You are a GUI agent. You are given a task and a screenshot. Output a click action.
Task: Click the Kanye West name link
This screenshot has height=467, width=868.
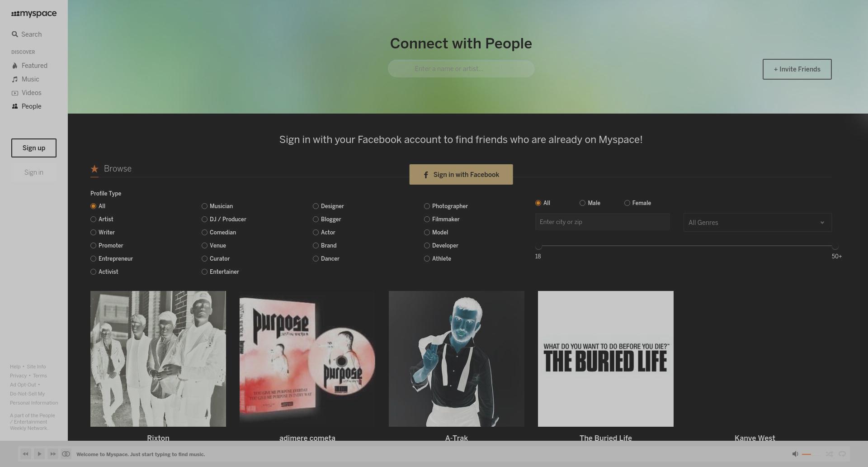click(x=755, y=438)
